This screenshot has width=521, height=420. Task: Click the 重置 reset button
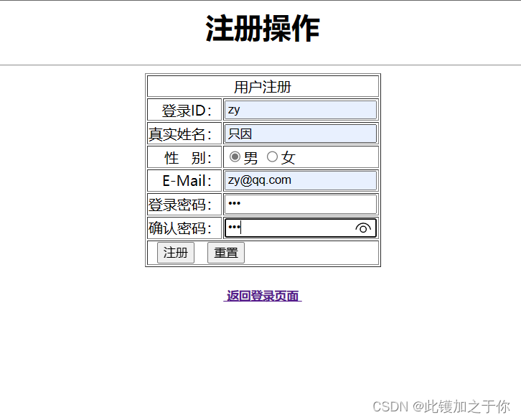point(226,253)
